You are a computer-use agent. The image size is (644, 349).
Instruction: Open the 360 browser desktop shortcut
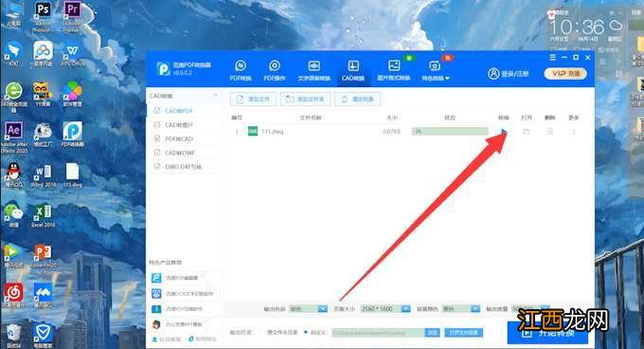pos(13,97)
